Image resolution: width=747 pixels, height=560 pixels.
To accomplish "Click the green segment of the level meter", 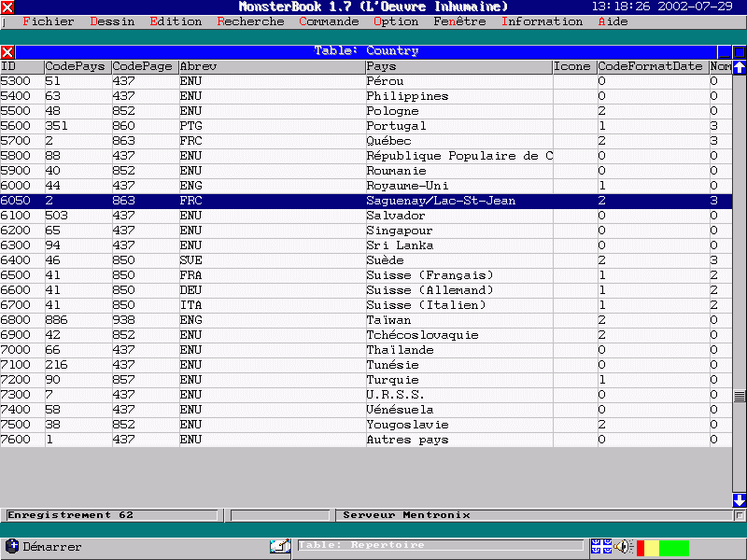I will pyautogui.click(x=673, y=547).
